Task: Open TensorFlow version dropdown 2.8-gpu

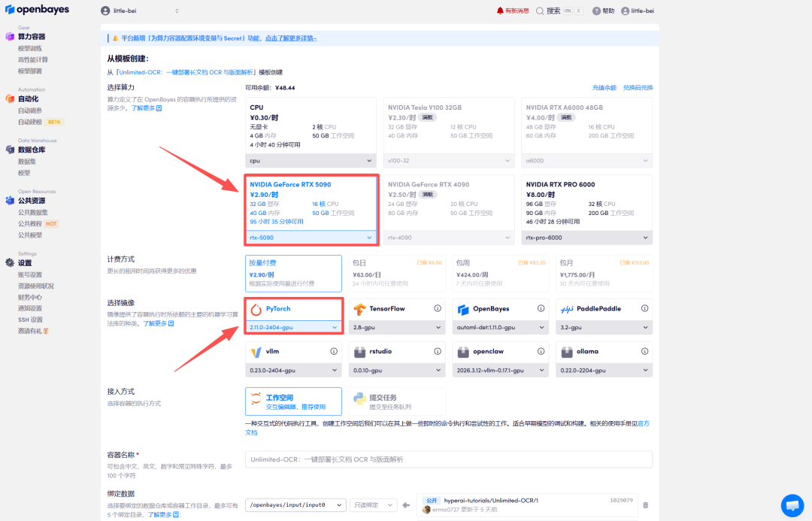Action: pos(397,327)
